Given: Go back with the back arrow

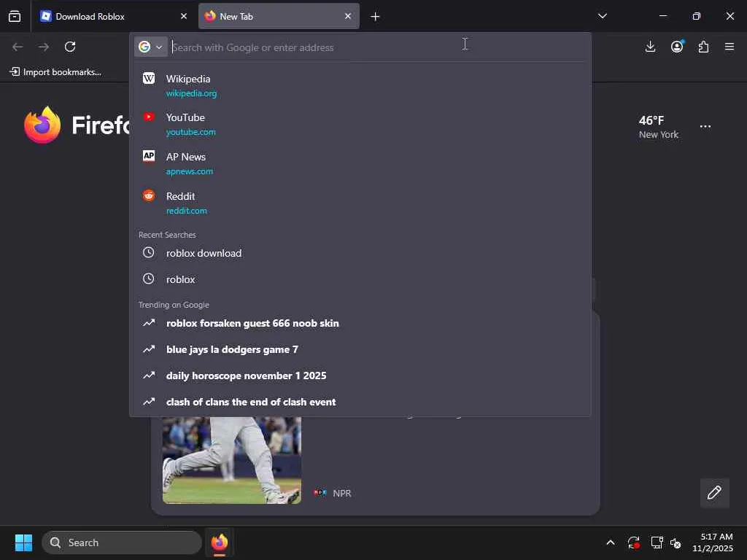Looking at the screenshot, I should 18,47.
